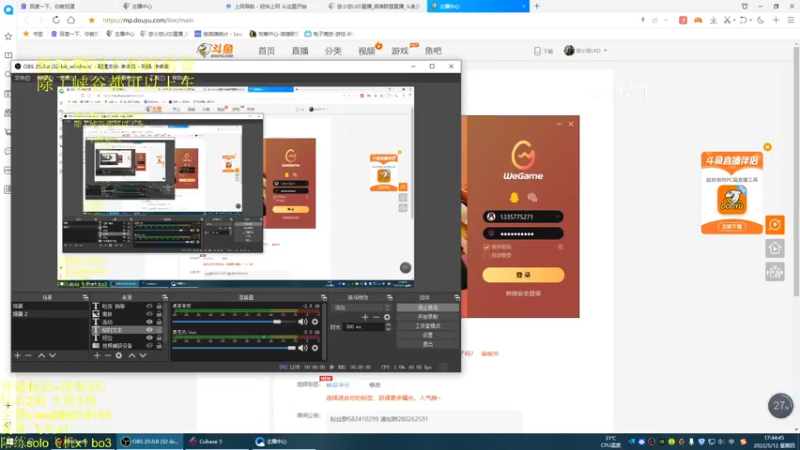The image size is (800, 450).
Task: Go to 首页 in Douyu navigation
Action: point(266,51)
